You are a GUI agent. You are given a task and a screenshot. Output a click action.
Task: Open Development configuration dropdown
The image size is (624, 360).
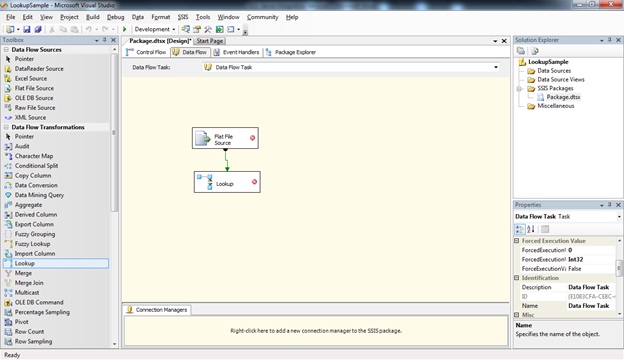pos(174,29)
